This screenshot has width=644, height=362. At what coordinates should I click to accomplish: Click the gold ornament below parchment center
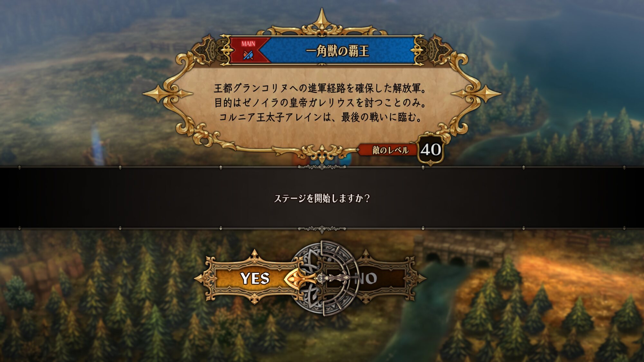(x=322, y=153)
